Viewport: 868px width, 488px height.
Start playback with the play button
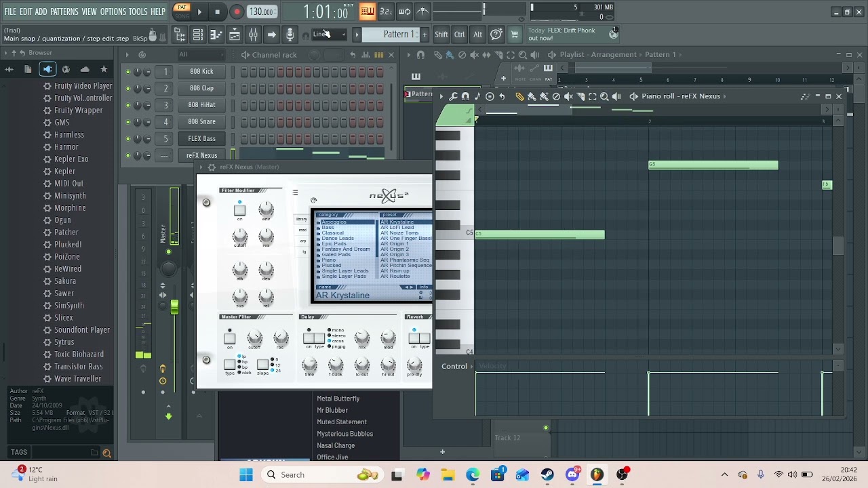pos(199,12)
